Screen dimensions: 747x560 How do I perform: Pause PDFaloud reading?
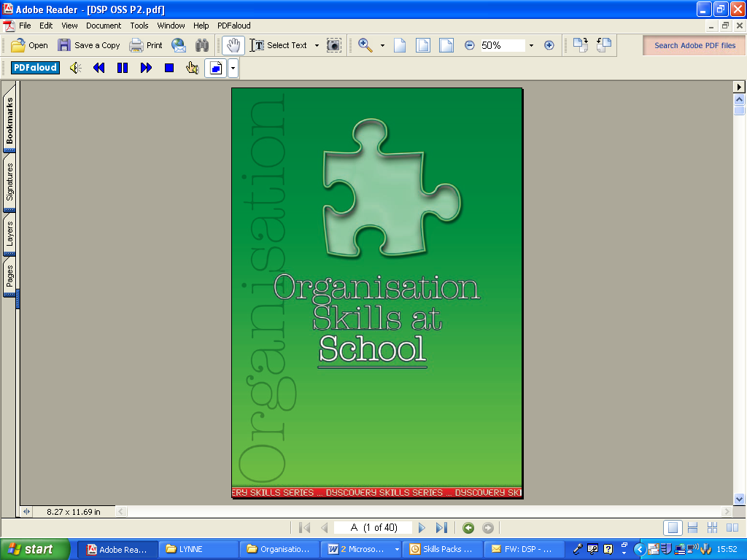coord(123,68)
